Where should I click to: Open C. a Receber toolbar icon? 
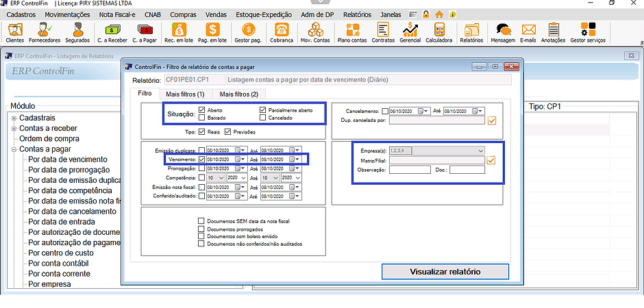(x=112, y=33)
